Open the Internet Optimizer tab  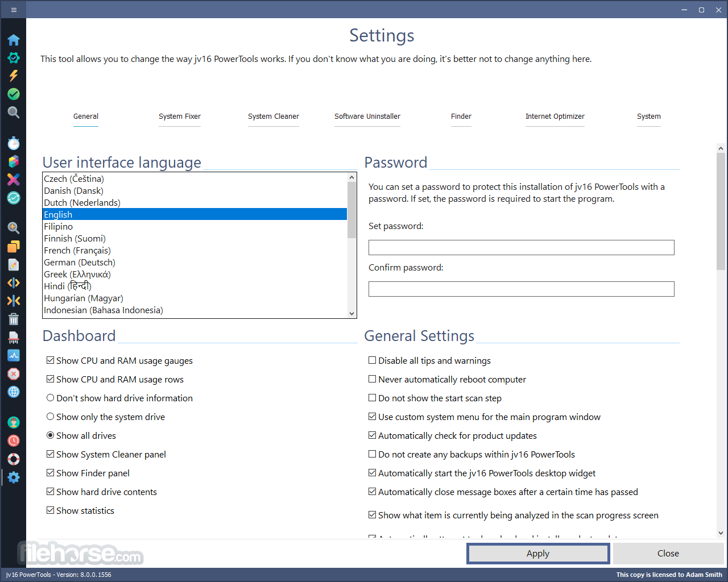555,117
